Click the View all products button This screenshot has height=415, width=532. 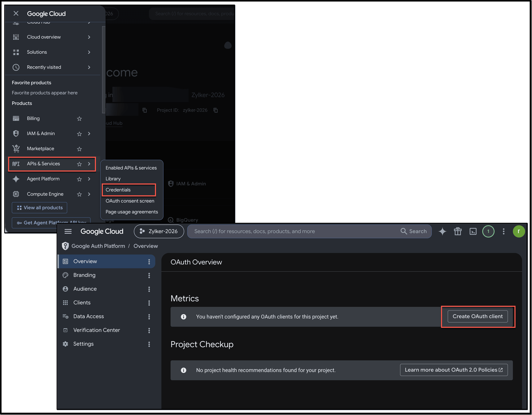tap(39, 208)
